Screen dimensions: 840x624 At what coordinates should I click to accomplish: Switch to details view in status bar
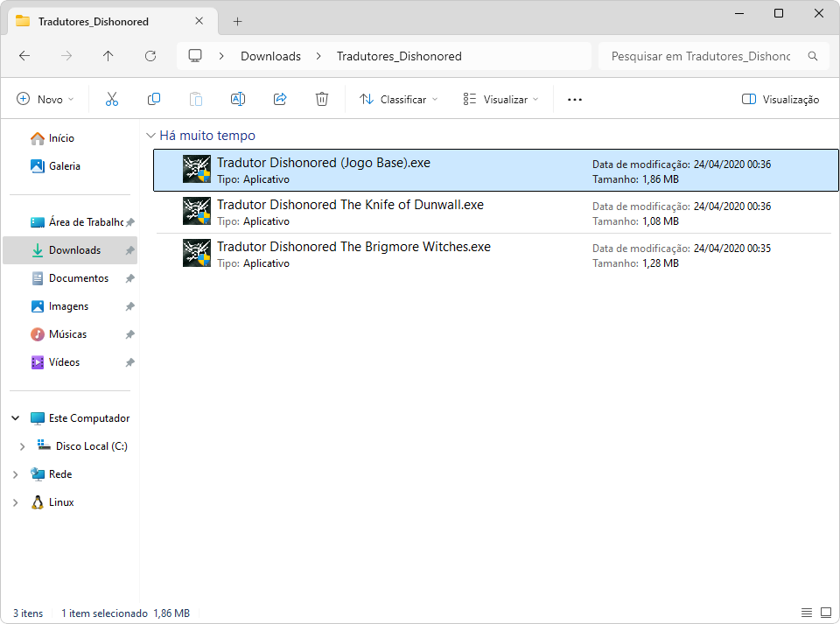(806, 613)
